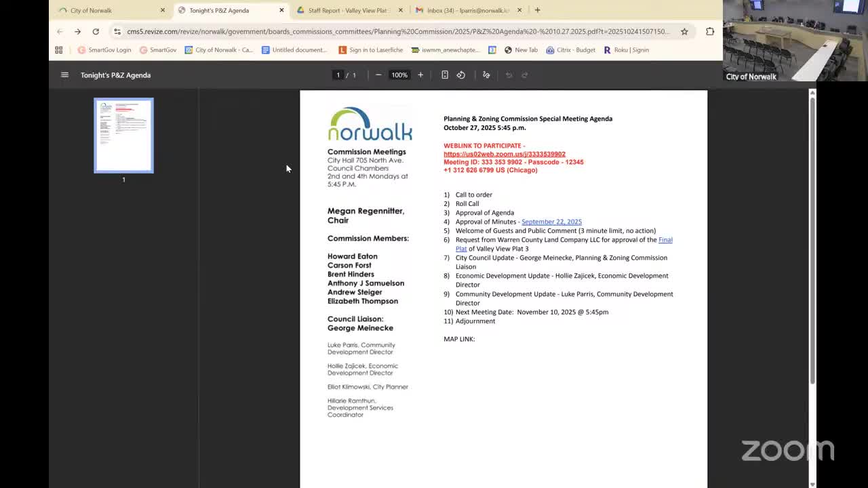Close the City of Norwalk tab
Viewport: 868px width, 488px height.
[x=163, y=10]
